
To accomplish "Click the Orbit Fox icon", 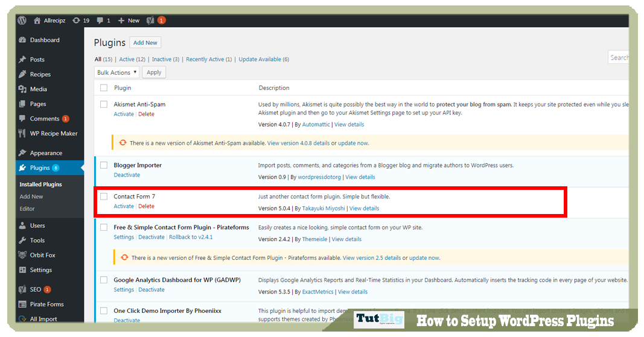I will coord(22,255).
